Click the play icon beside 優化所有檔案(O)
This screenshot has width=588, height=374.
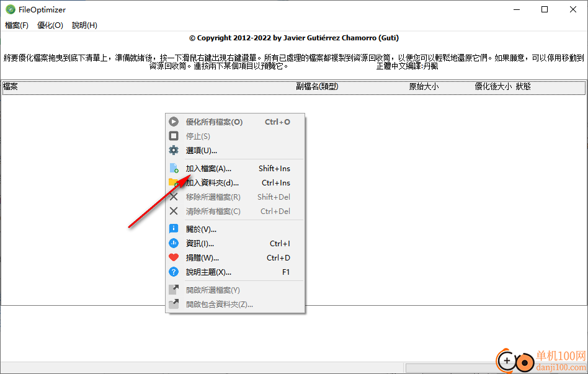[x=174, y=122]
